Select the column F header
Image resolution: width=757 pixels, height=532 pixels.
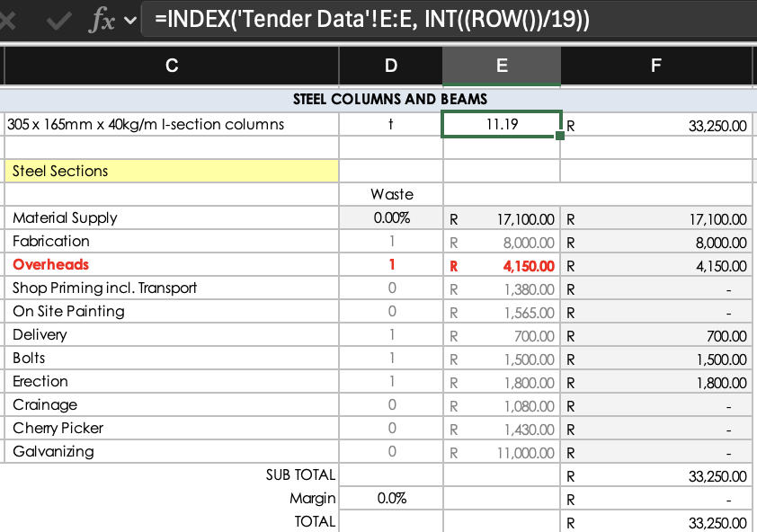pyautogui.click(x=655, y=66)
